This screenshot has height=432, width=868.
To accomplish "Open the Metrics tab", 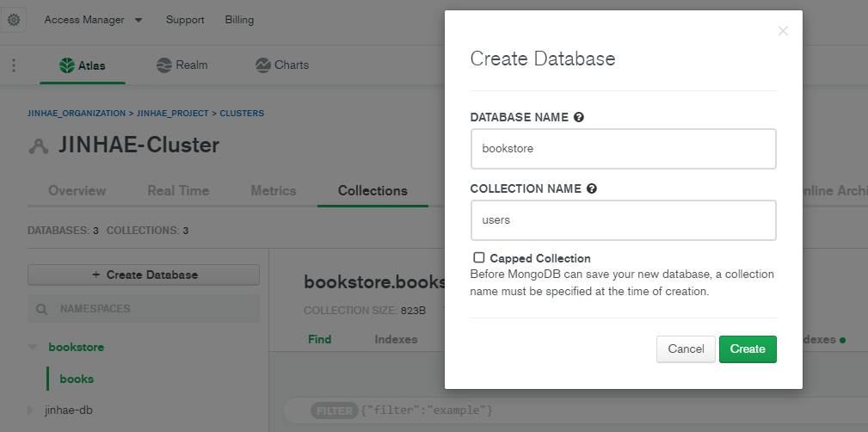I will click(274, 190).
